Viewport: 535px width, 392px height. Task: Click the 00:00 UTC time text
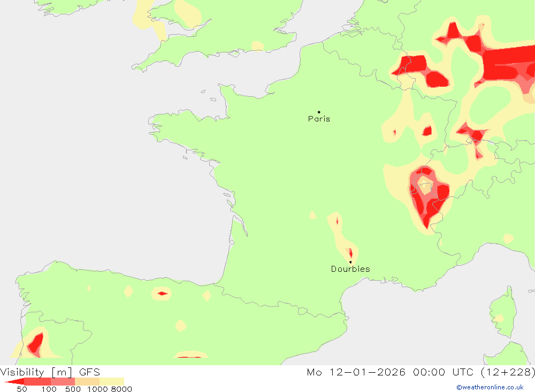point(443,372)
